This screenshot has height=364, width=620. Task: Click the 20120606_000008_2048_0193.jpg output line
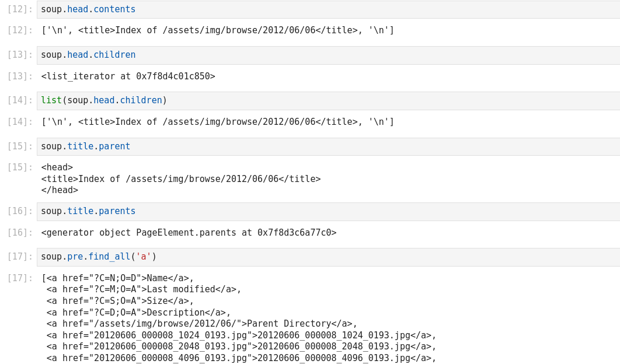(241, 346)
